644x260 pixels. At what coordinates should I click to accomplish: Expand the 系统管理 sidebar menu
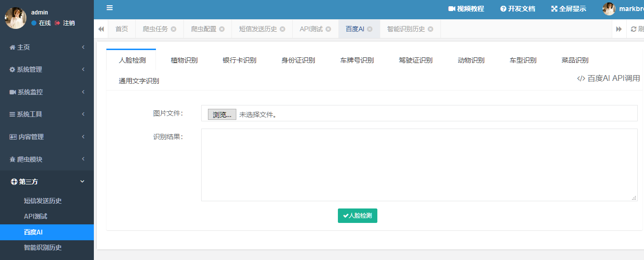click(x=47, y=69)
